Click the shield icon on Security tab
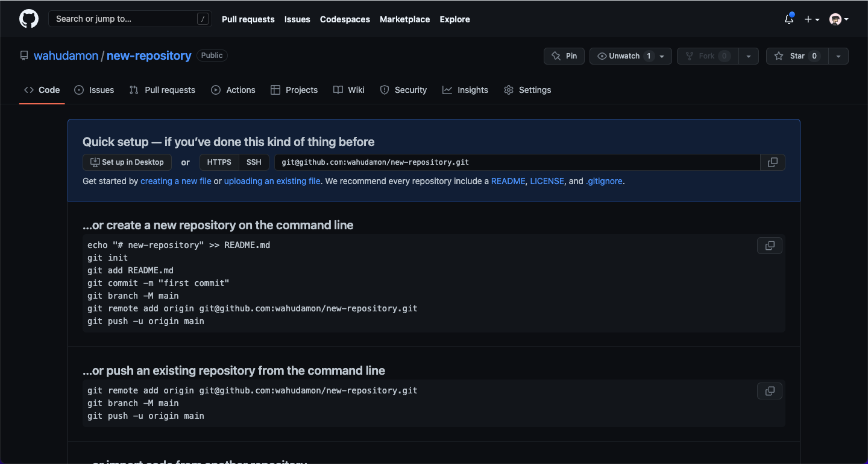Screen dimensions: 868x464 tap(385, 90)
